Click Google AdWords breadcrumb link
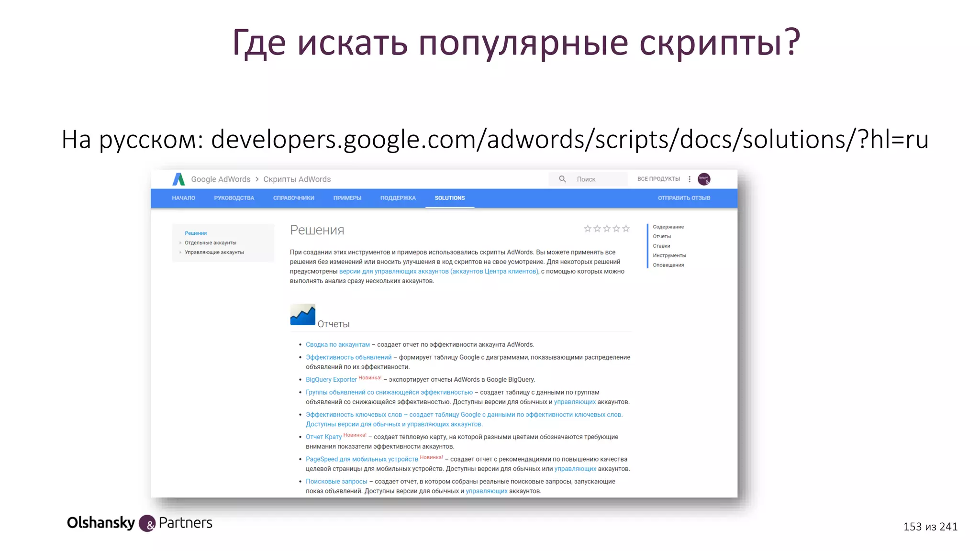The width and height of the screenshot is (980, 551). pos(221,179)
